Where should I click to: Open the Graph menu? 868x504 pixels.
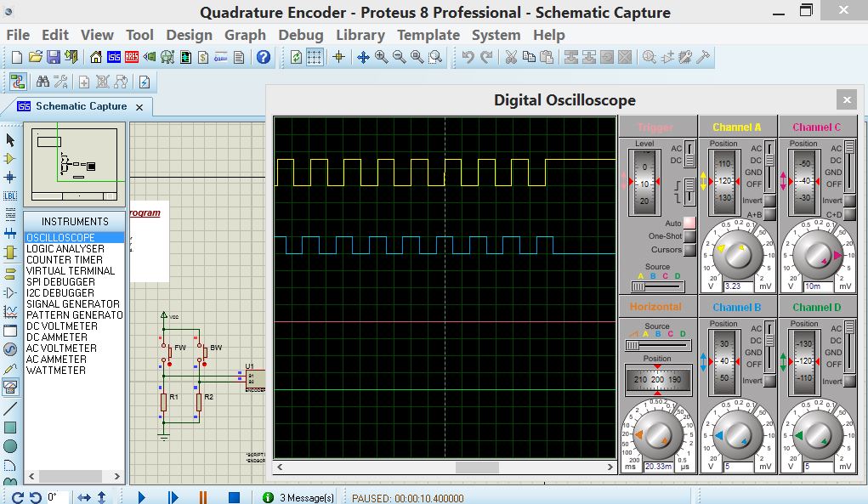[245, 35]
